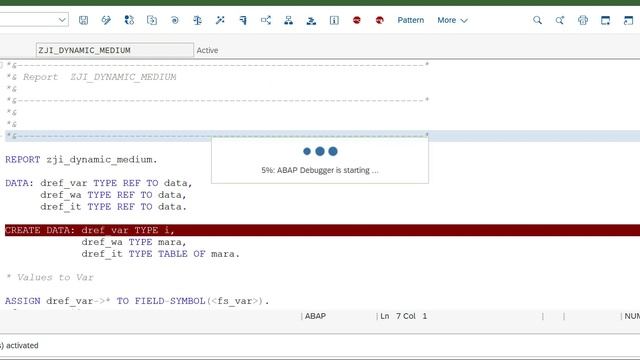Click the '* Values to Var' comment
The width and height of the screenshot is (640, 360).
point(50,278)
